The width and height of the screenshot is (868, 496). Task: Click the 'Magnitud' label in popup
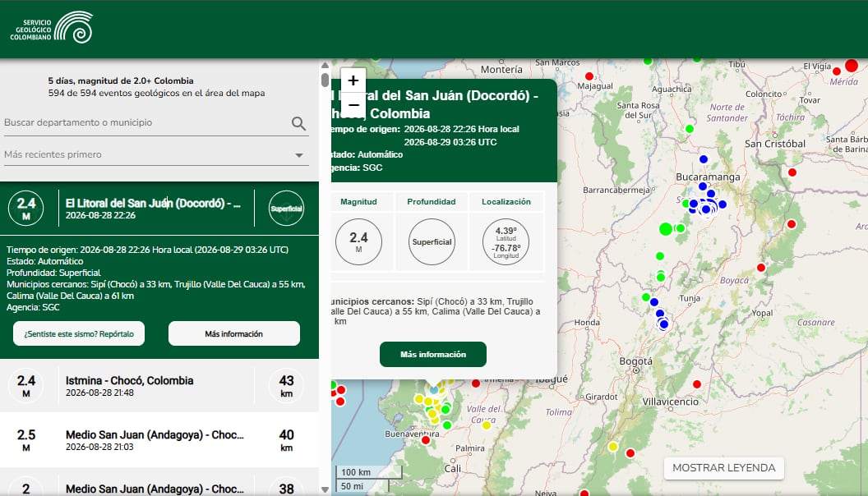coord(358,202)
